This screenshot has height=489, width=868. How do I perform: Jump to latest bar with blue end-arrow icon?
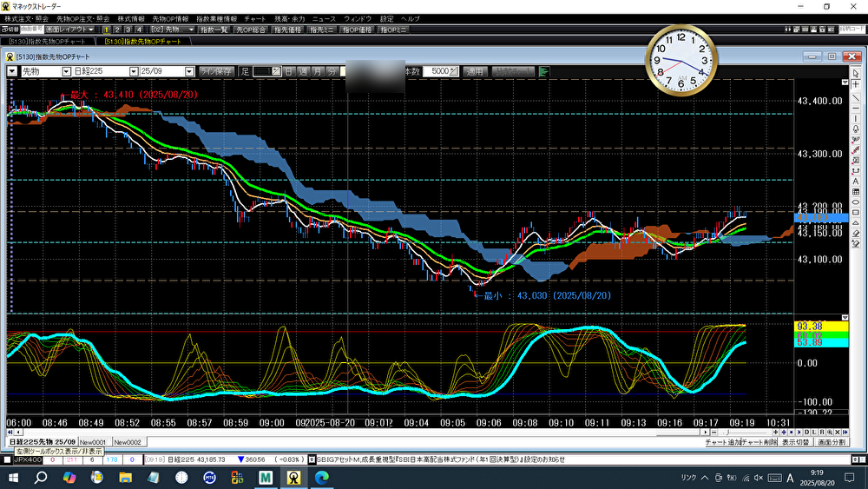(845, 432)
